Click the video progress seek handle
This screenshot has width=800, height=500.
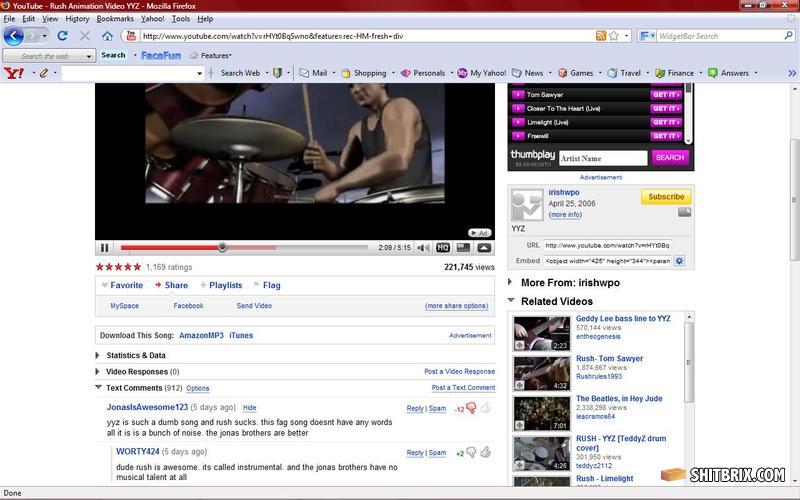[x=222, y=247]
